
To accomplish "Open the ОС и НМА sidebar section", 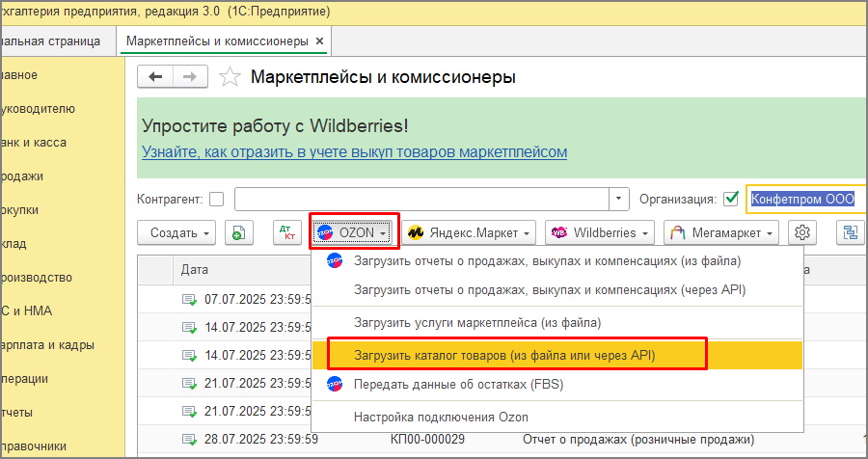I will pos(26,311).
